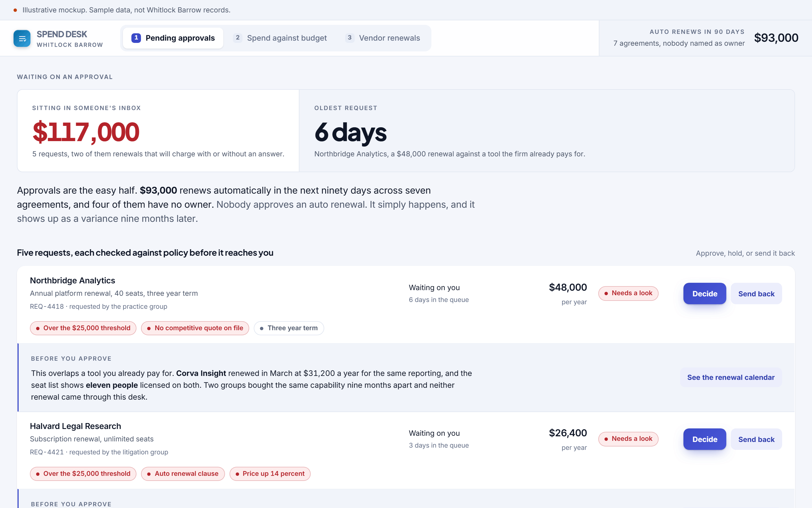
Task: Click the Corva Insight bold mention
Action: [x=201, y=373]
